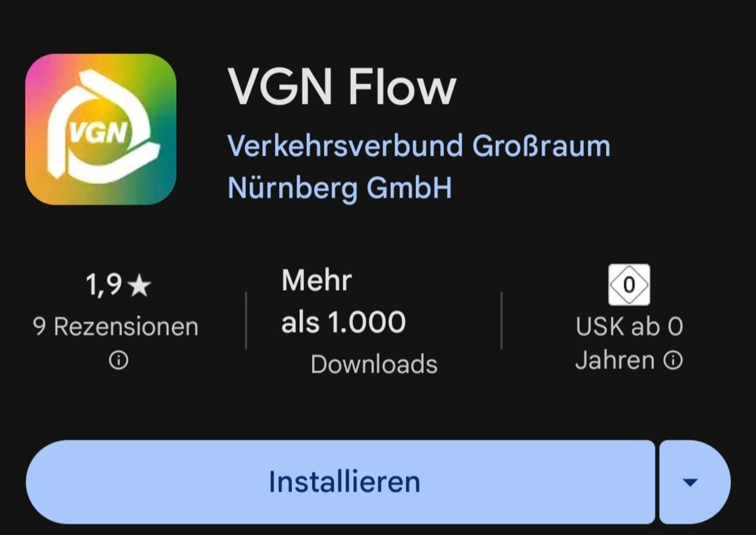Image resolution: width=756 pixels, height=535 pixels.
Task: Click the Nürnberg GmbH developer text
Action: click(340, 188)
